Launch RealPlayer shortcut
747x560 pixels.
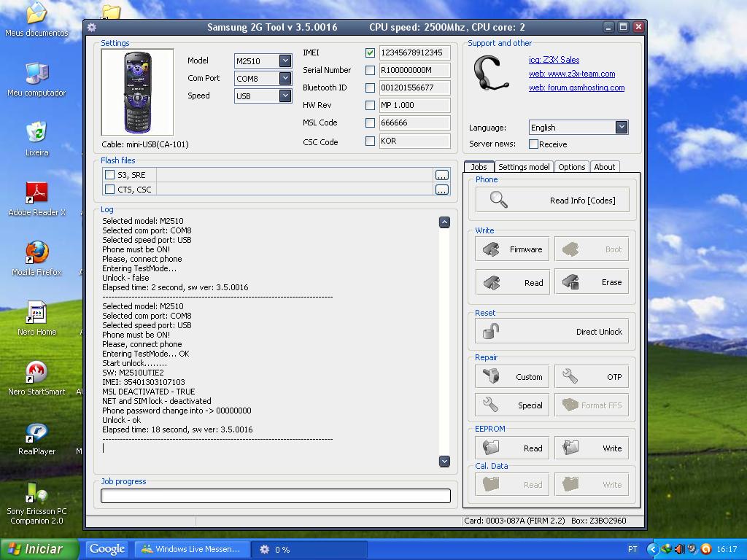pos(36,439)
